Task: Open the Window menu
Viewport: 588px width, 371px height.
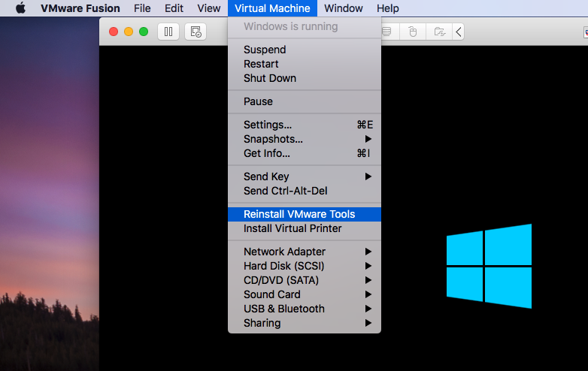Action: click(x=344, y=8)
